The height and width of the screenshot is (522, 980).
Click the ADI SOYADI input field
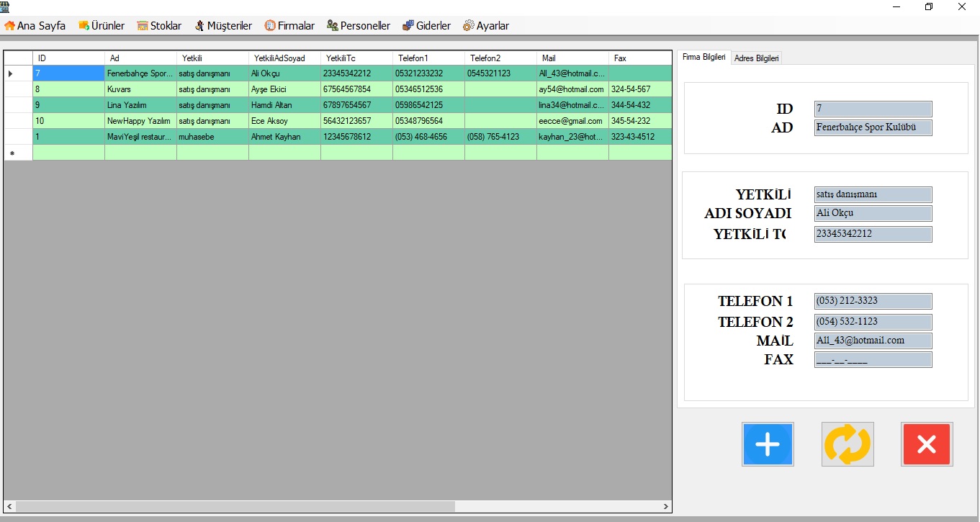click(873, 213)
